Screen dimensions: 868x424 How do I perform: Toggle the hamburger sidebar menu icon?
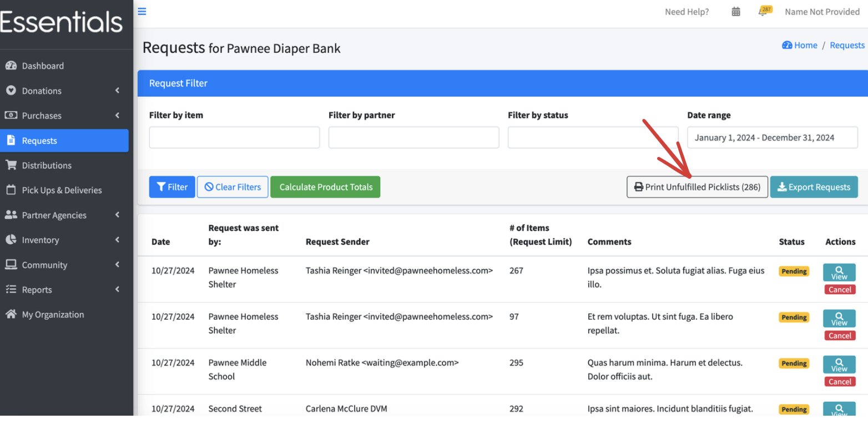142,11
